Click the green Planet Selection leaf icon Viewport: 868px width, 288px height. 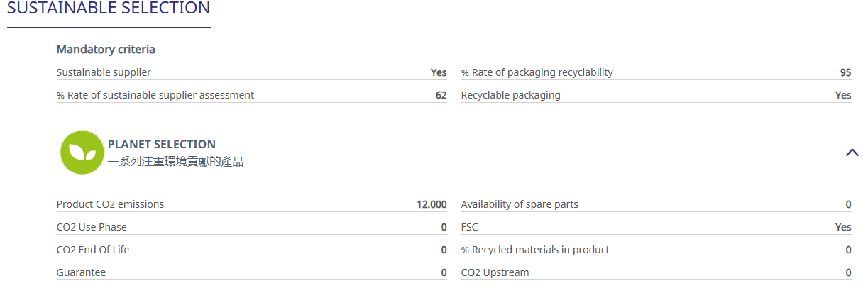82,153
